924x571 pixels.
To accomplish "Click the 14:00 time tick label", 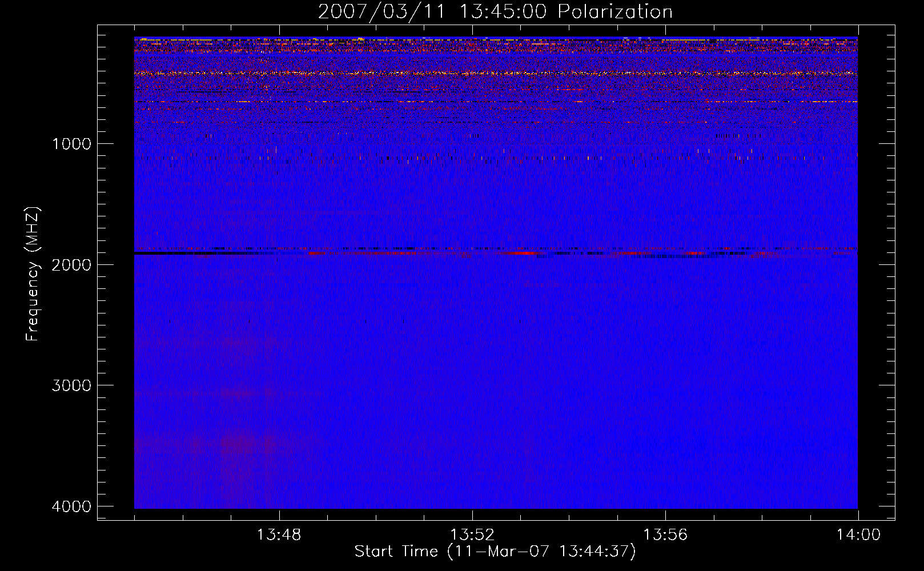I will pyautogui.click(x=858, y=535).
